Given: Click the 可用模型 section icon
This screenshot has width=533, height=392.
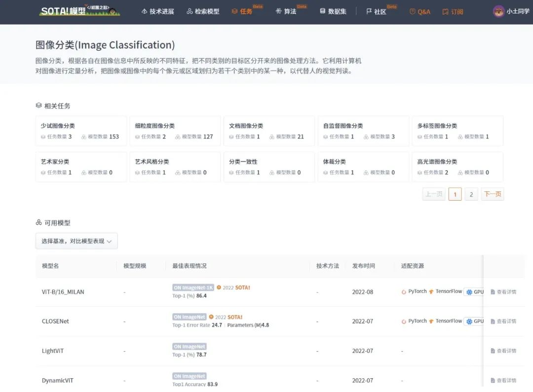Looking at the screenshot, I should pos(39,222).
